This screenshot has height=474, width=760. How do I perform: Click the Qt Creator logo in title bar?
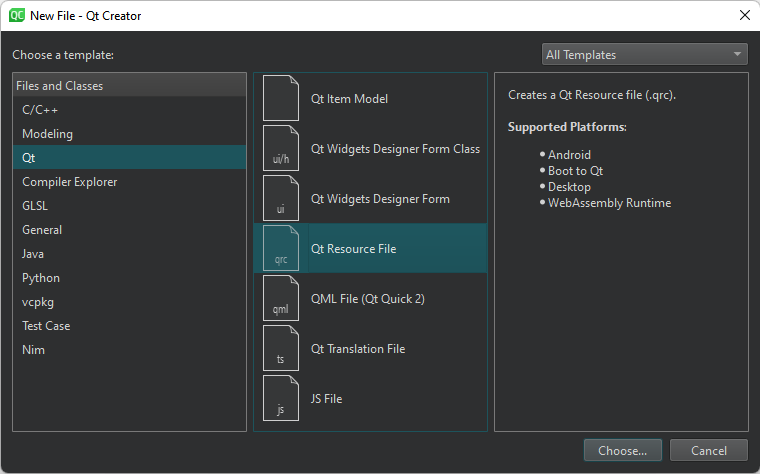16,15
